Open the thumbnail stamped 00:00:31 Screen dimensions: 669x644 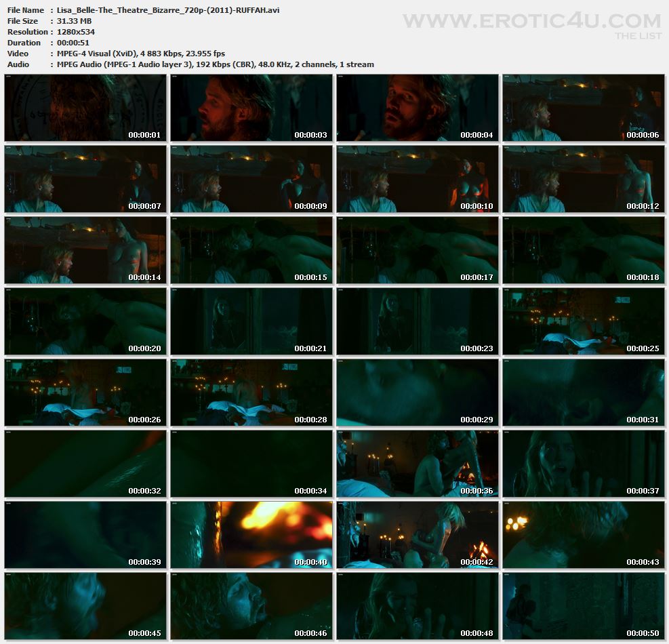(x=583, y=393)
